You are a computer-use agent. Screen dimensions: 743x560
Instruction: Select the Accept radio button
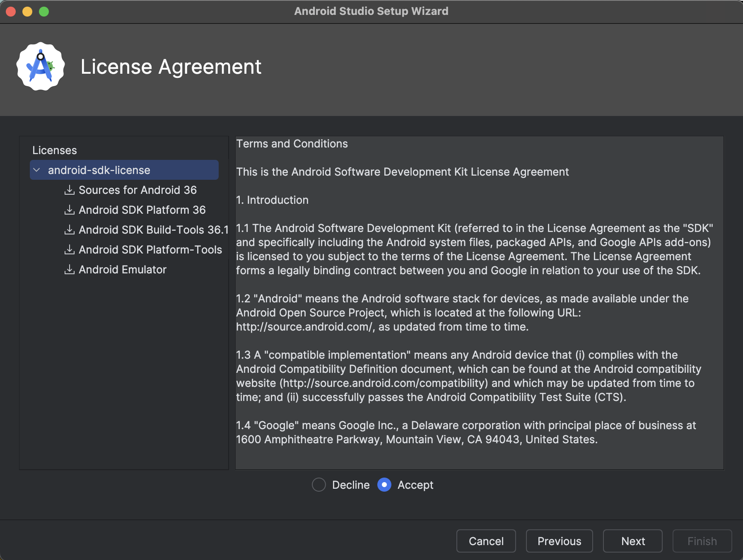(x=384, y=485)
